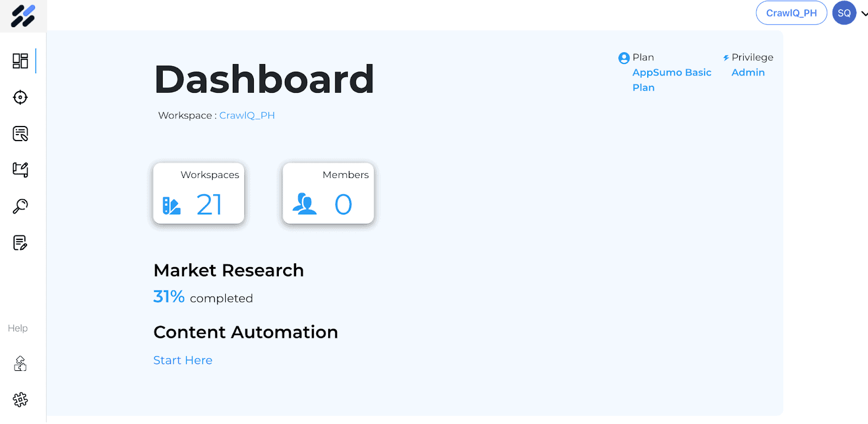This screenshot has height=424, width=868.
Task: Click the Admin privilege label
Action: tap(748, 72)
